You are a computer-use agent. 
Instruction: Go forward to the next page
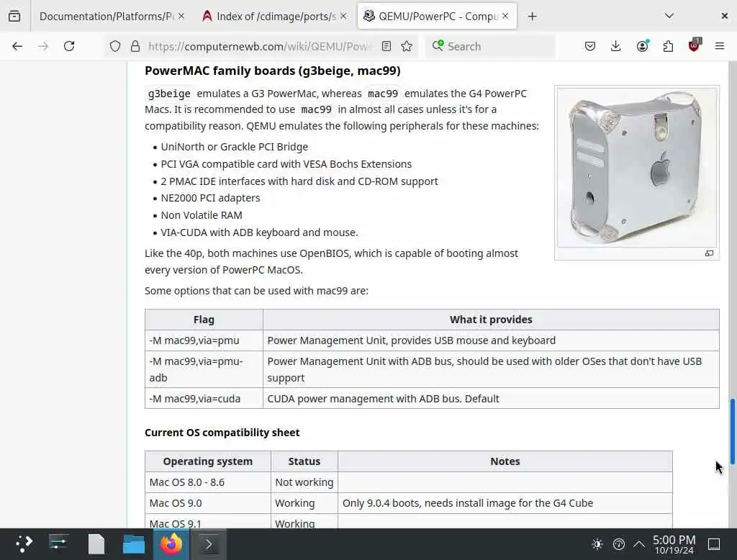pos(43,46)
